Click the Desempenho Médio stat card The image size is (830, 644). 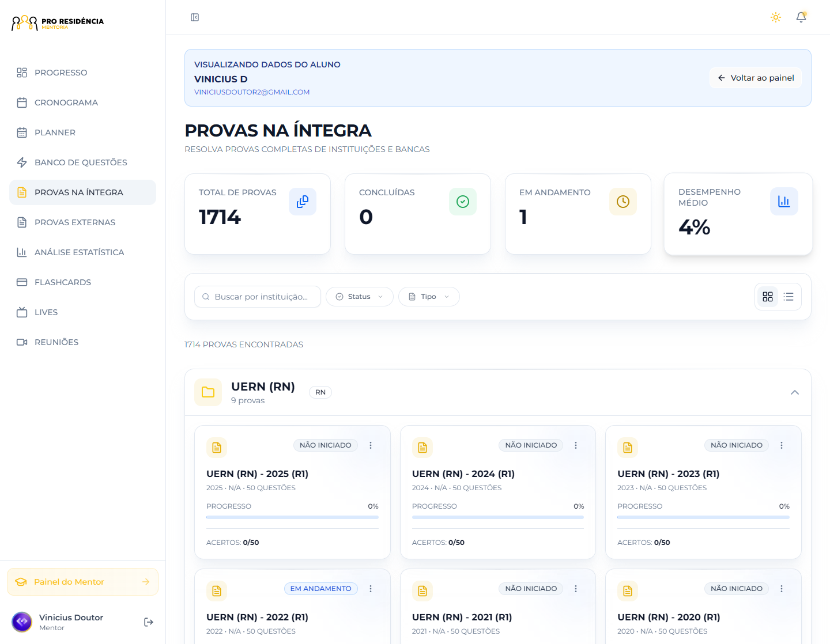point(738,214)
